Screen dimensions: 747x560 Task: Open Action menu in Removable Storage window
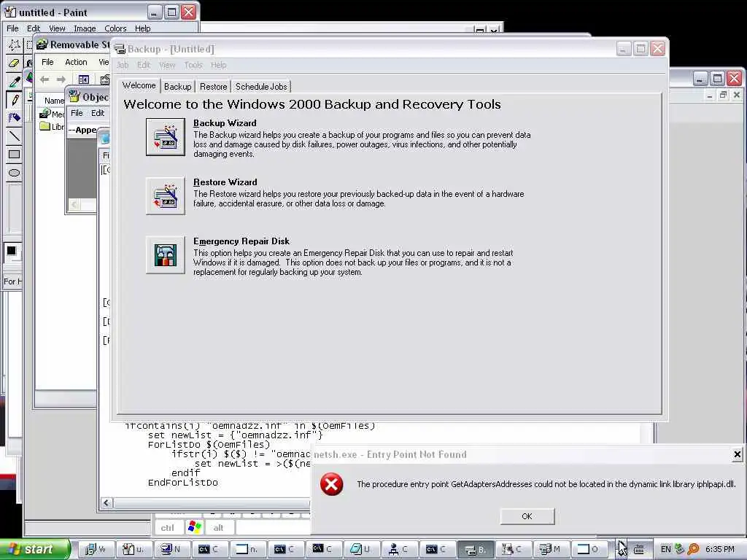[x=76, y=62]
